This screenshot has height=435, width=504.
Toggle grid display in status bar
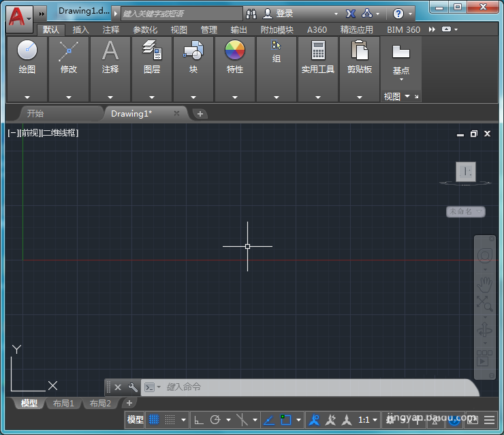[x=155, y=420]
